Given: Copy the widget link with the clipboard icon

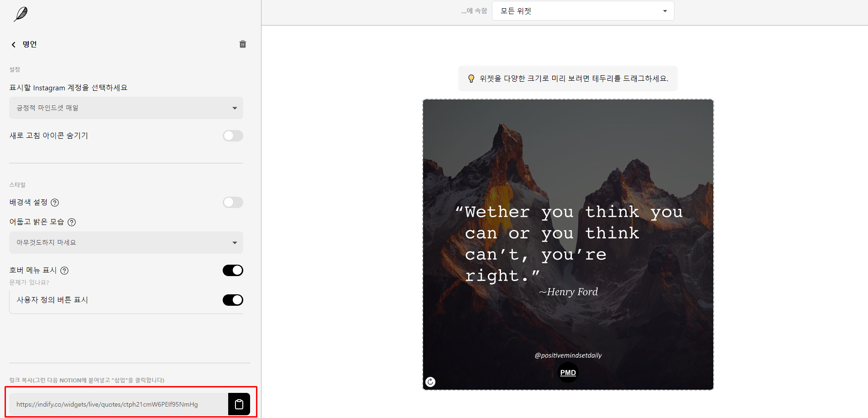Looking at the screenshot, I should click(239, 404).
